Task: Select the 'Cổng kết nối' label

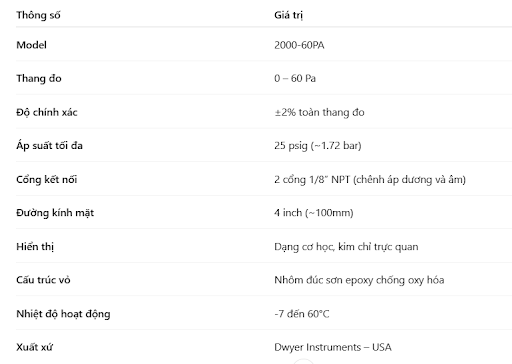Action: [47, 179]
